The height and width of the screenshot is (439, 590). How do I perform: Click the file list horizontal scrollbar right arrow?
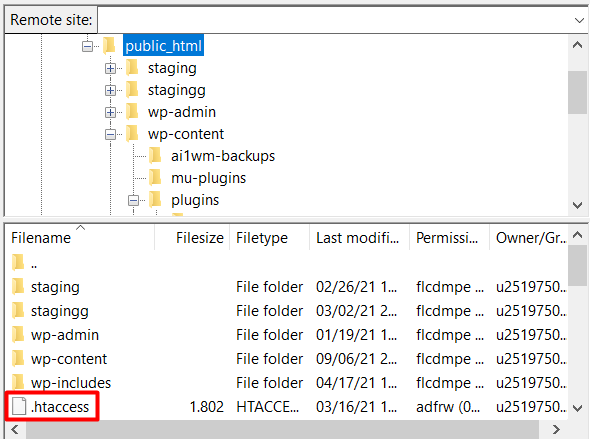pyautogui.click(x=556, y=429)
